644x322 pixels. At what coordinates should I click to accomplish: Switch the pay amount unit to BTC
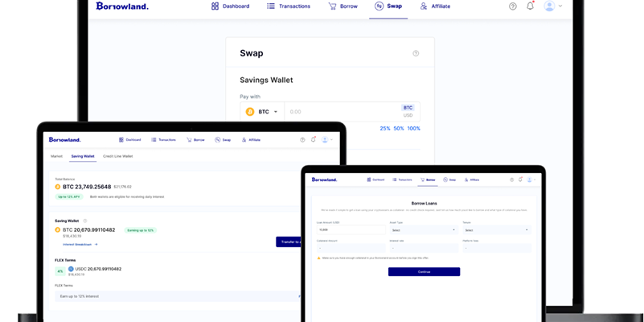point(408,107)
